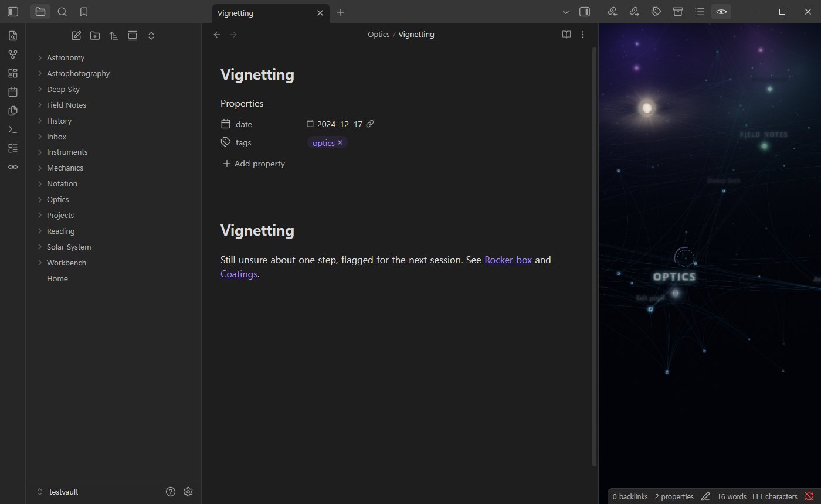This screenshot has width=821, height=504.
Task: Click Optics in the breadcrumb path
Action: coord(379,35)
